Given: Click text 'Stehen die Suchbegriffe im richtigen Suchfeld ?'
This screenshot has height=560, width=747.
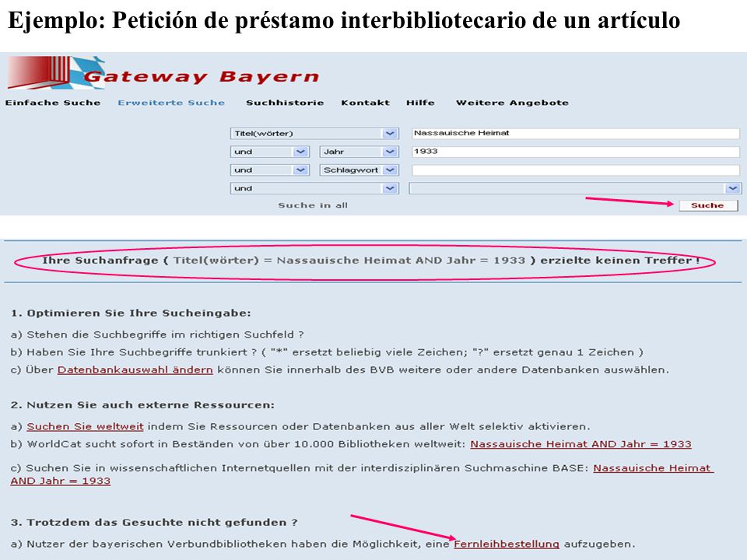Looking at the screenshot, I should pos(165,334).
